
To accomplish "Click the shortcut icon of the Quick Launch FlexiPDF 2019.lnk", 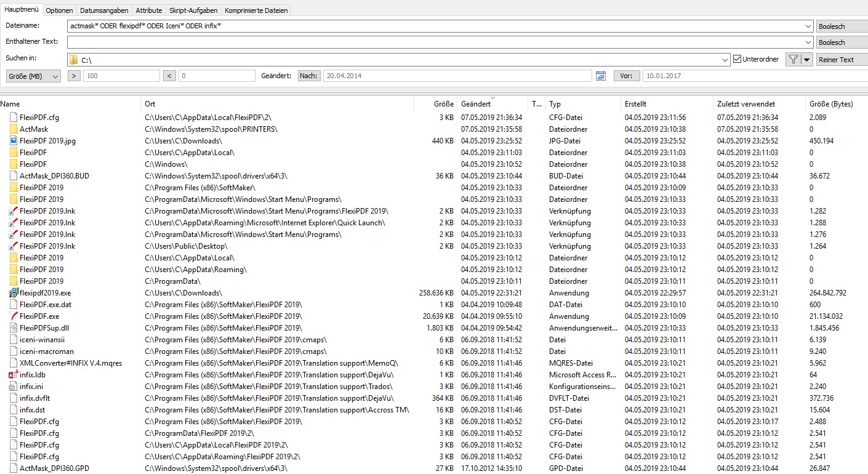I will (14, 223).
